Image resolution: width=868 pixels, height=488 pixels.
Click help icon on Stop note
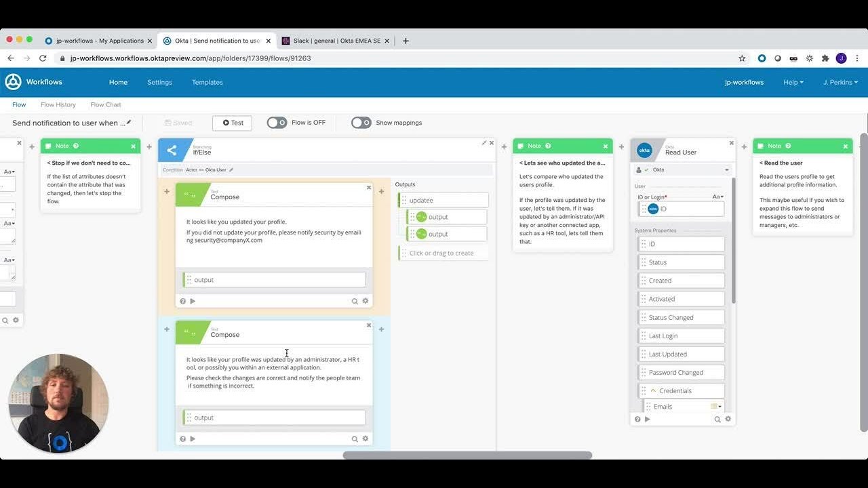76,146
